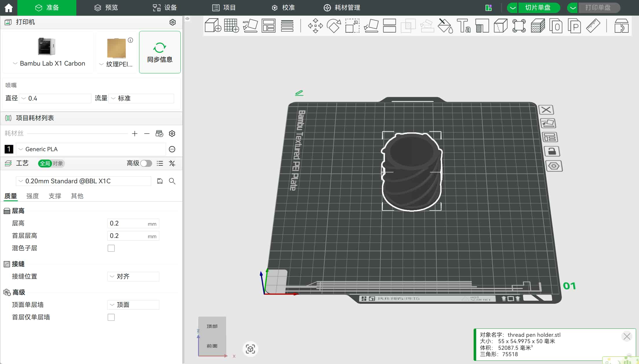This screenshot has height=364, width=639.
Task: Click the plate close X icon
Action: (546, 110)
